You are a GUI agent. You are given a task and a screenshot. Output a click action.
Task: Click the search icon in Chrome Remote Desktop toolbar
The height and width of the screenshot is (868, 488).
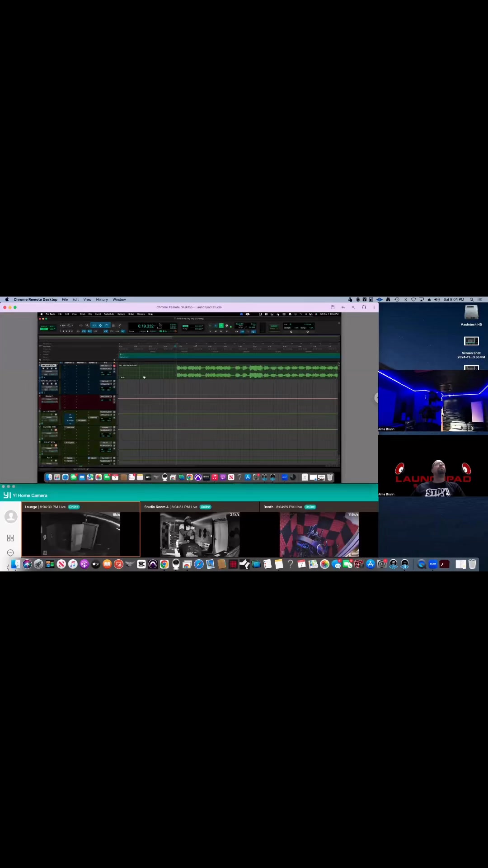click(353, 307)
